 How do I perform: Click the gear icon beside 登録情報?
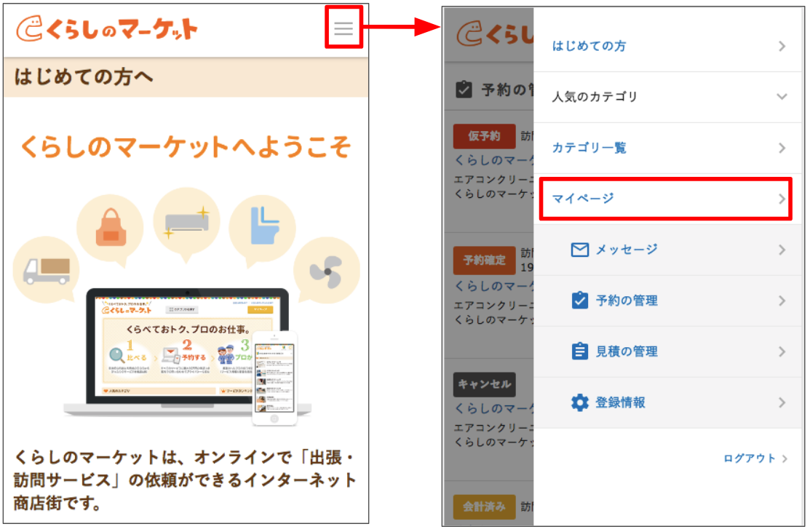[x=579, y=402]
